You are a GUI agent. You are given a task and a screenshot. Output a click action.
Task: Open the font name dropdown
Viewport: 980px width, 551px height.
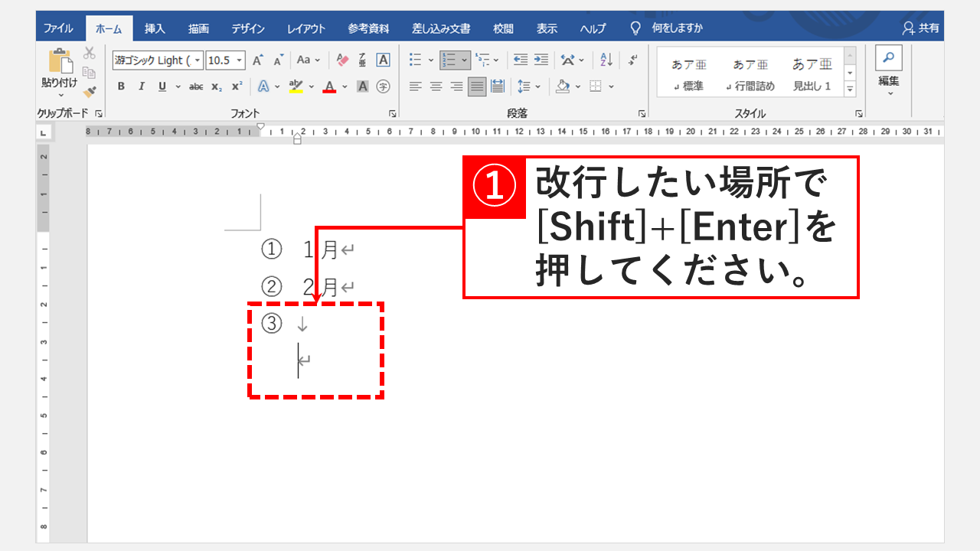[198, 60]
